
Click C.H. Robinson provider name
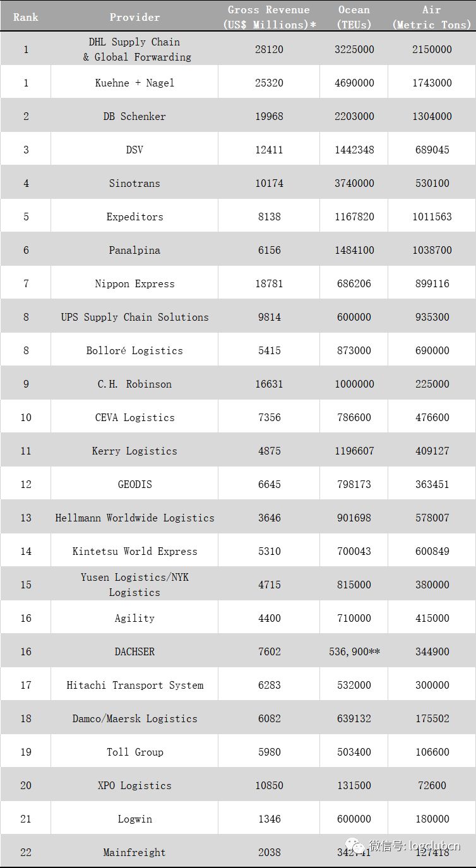click(134, 384)
